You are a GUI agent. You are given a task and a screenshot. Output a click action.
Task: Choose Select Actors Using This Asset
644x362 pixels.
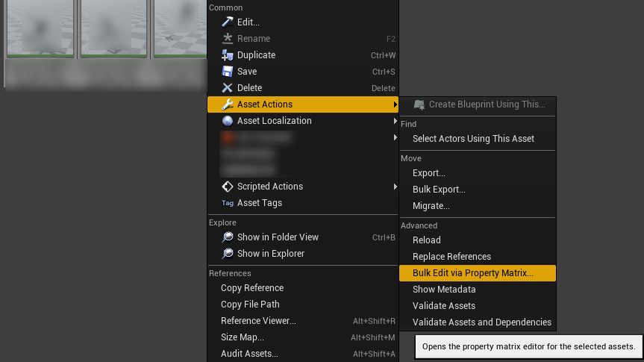tap(473, 139)
